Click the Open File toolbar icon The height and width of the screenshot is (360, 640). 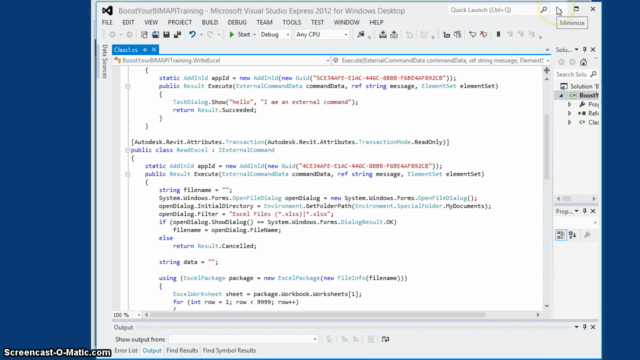(x=156, y=35)
